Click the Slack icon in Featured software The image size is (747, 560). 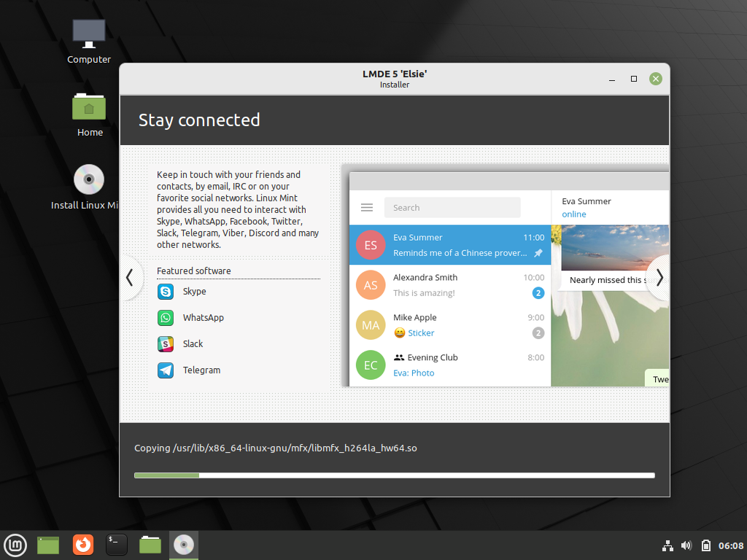(166, 344)
